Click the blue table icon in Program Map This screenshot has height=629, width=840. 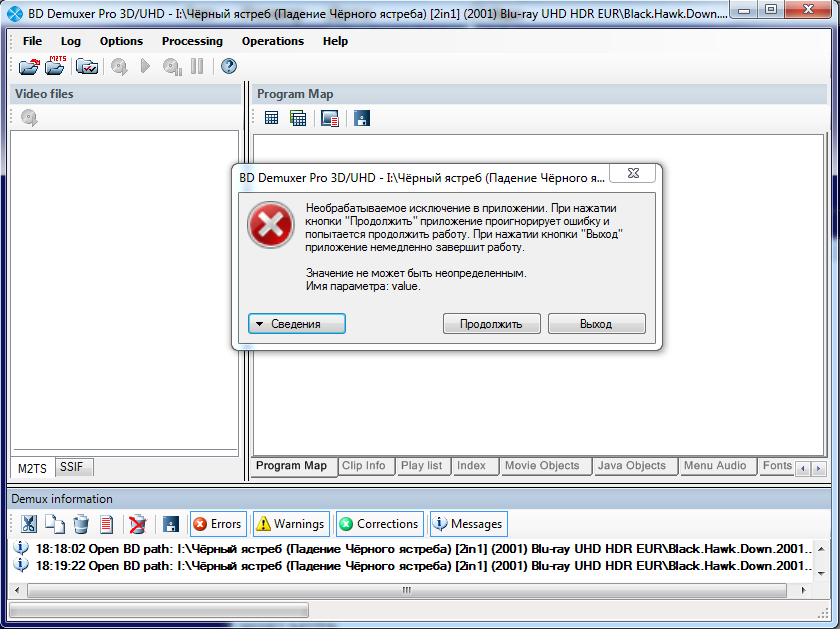pos(272,118)
